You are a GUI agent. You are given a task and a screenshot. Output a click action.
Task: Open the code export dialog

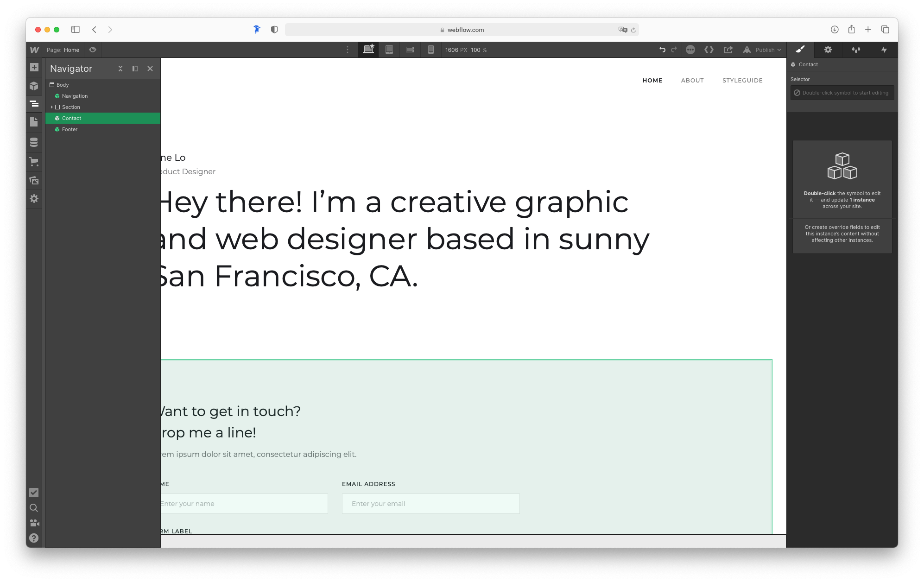coord(709,50)
